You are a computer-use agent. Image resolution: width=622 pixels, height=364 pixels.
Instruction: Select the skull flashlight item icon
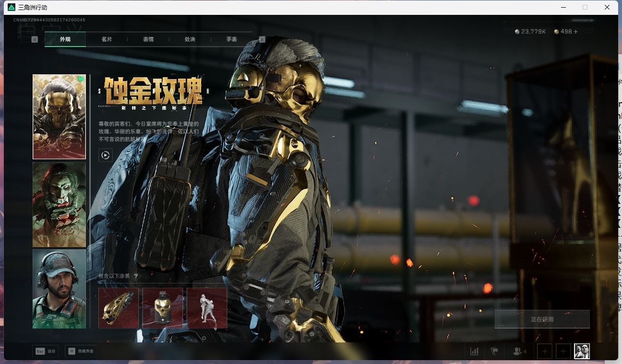pos(163,308)
